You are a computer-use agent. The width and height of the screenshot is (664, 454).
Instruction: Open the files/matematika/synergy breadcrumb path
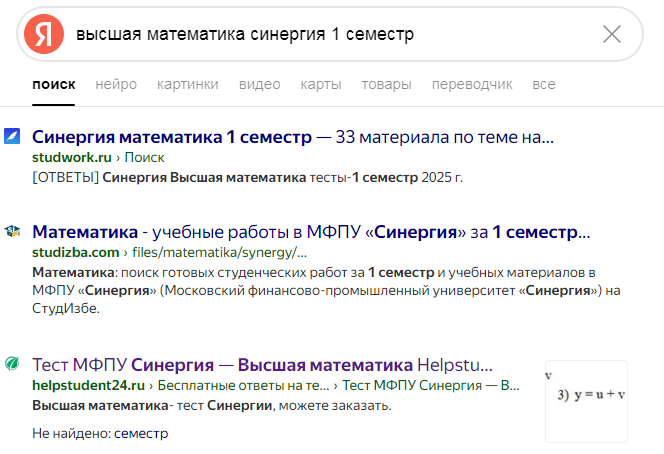click(220, 252)
